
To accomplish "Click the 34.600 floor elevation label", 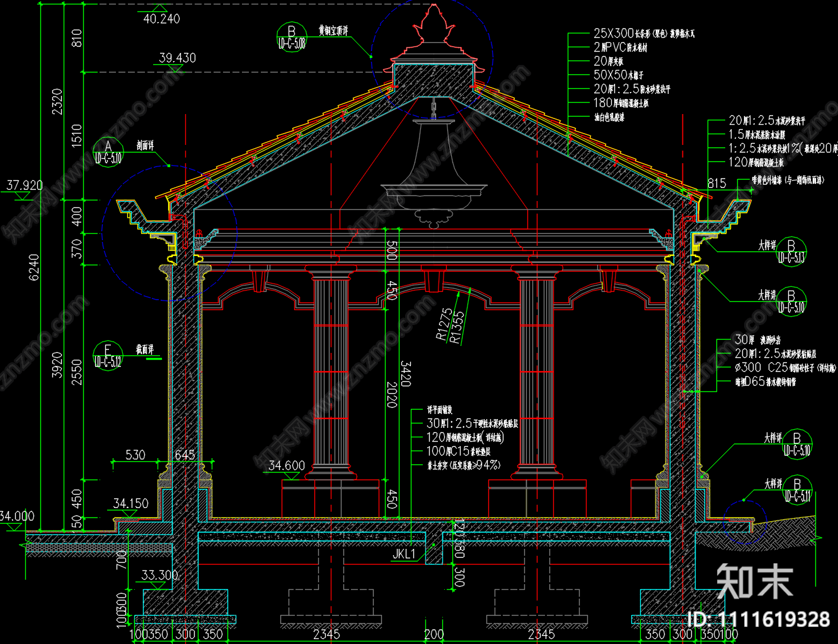I will point(287,466).
